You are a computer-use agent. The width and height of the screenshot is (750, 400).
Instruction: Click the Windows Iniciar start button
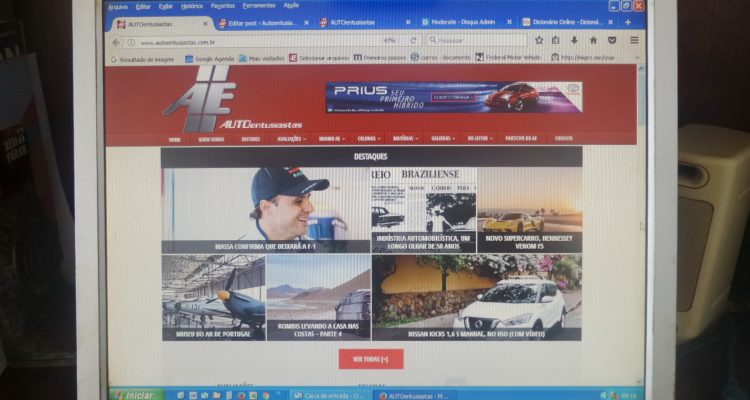133,394
